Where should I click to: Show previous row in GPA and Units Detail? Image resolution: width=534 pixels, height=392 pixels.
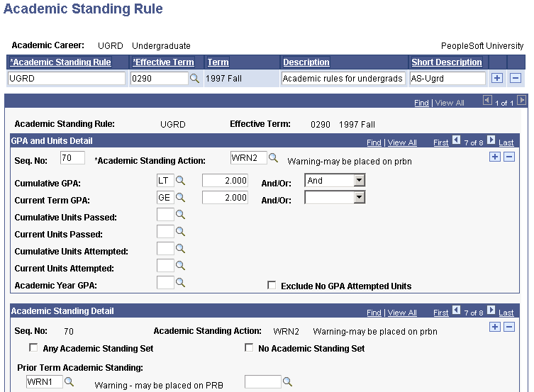457,140
